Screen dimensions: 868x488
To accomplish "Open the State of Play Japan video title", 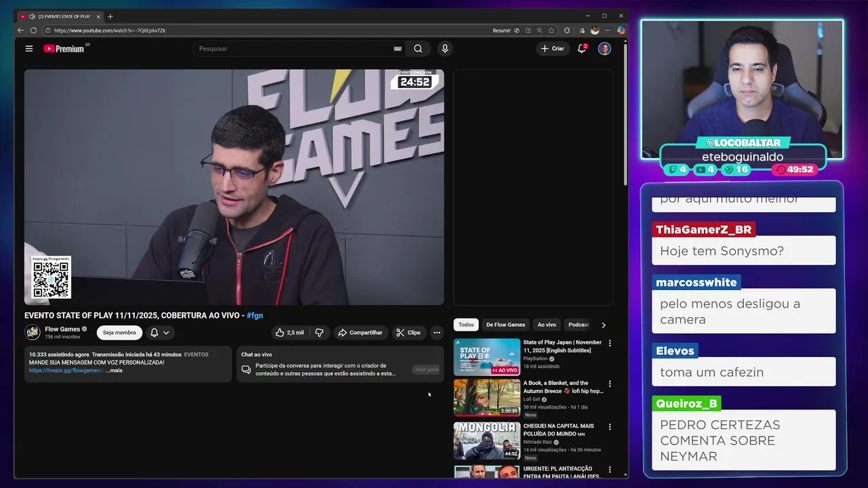I will [563, 346].
